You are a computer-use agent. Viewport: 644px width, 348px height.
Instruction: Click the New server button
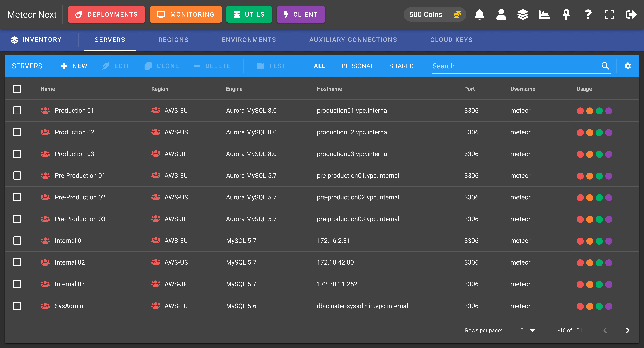coord(74,66)
